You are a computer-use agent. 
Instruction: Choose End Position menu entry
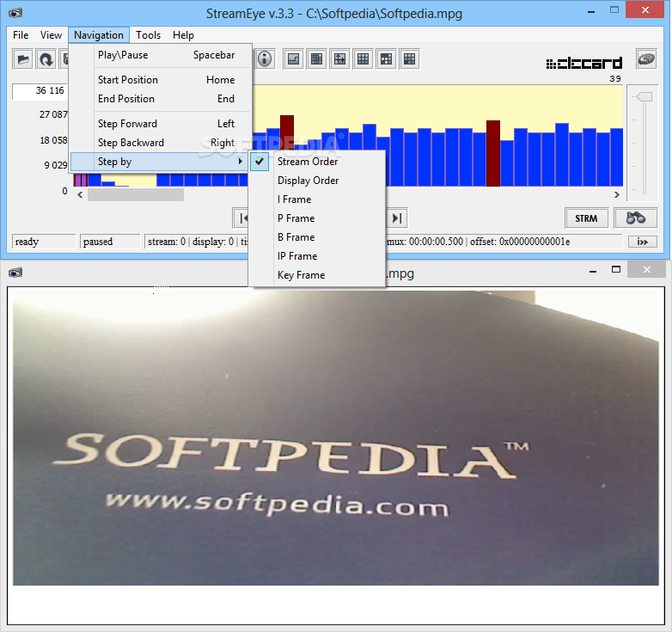(x=161, y=99)
